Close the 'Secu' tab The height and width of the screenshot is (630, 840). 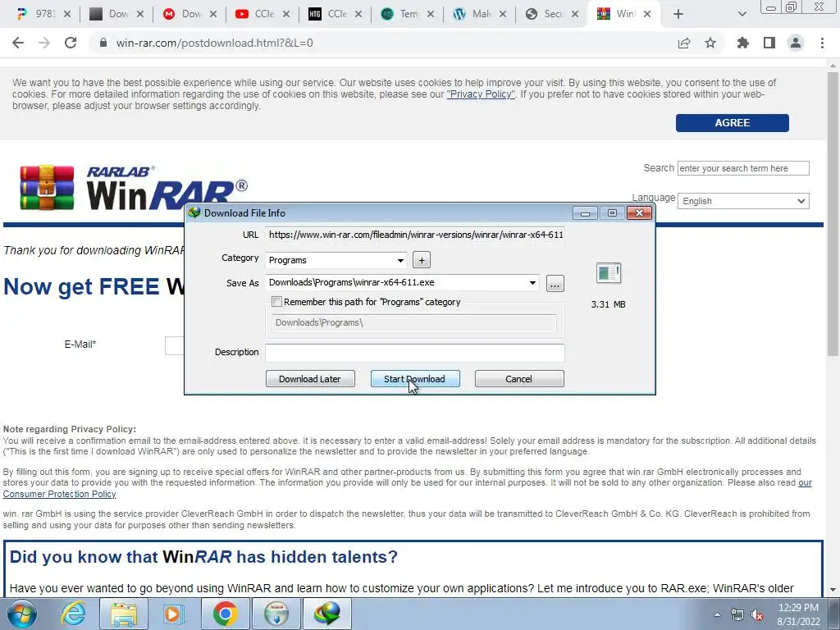575,14
